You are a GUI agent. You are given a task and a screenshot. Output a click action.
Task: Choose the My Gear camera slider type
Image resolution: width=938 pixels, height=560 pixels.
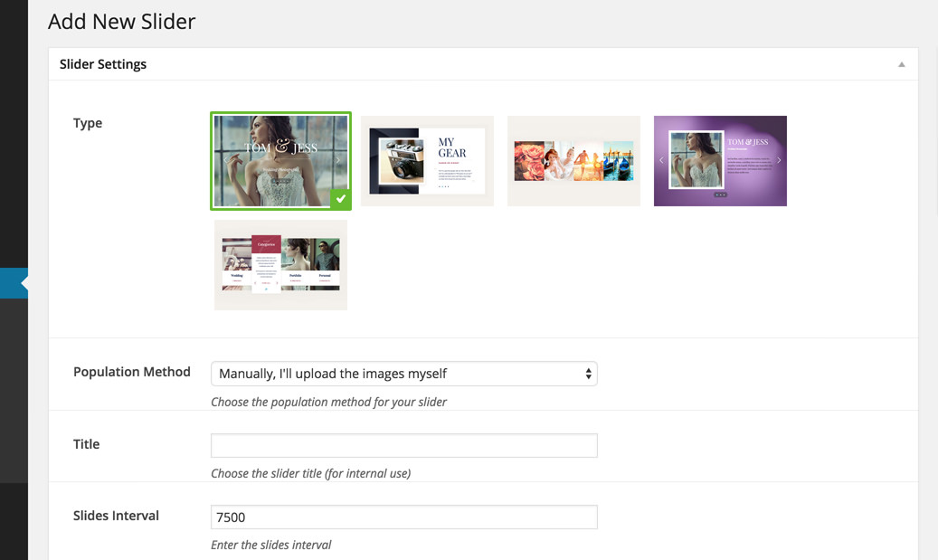pos(427,161)
